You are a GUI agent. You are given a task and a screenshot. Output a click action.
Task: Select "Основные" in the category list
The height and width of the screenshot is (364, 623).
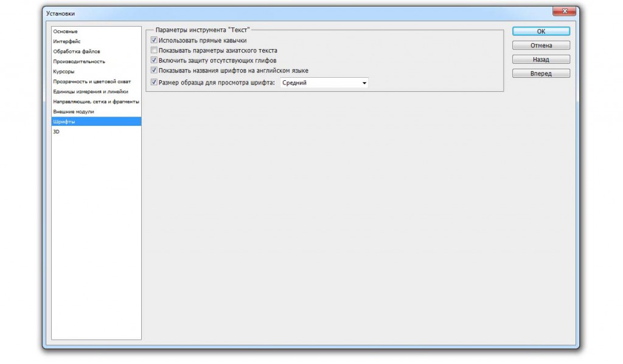66,31
